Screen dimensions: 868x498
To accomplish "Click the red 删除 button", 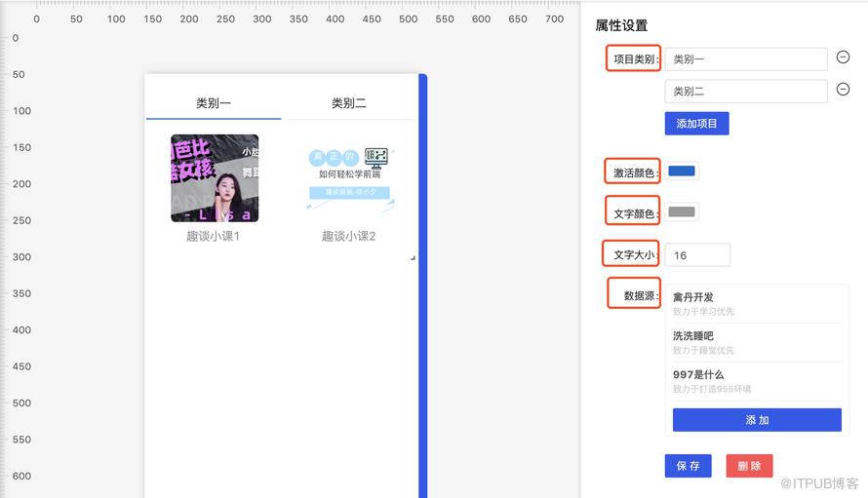I will pyautogui.click(x=749, y=466).
